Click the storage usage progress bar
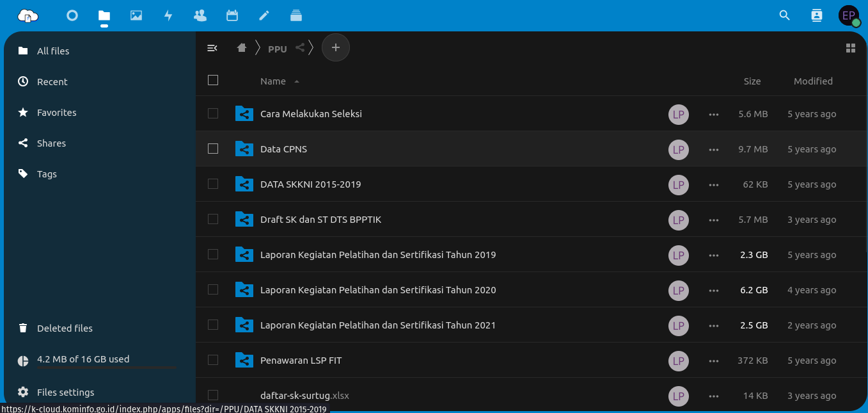 point(106,368)
